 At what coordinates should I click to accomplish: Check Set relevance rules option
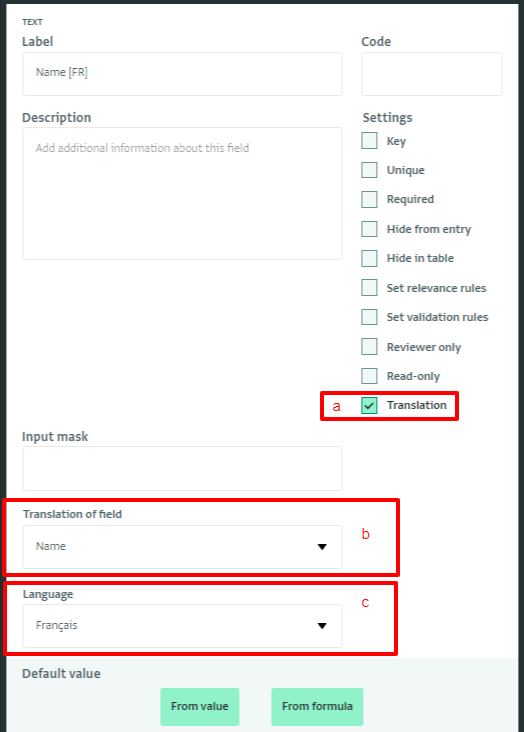point(369,288)
